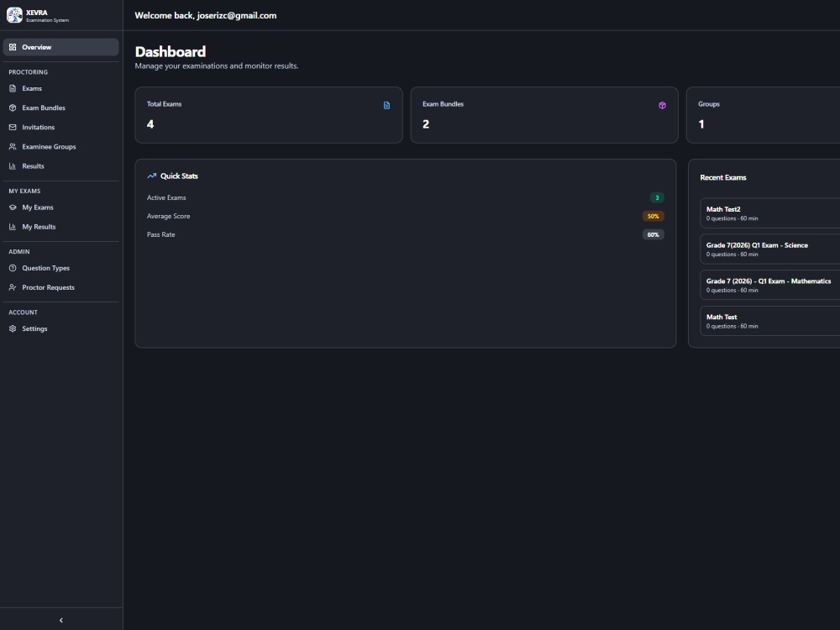This screenshot has height=630, width=840.
Task: Go to Exams in the sidebar
Action: pyautogui.click(x=60, y=88)
